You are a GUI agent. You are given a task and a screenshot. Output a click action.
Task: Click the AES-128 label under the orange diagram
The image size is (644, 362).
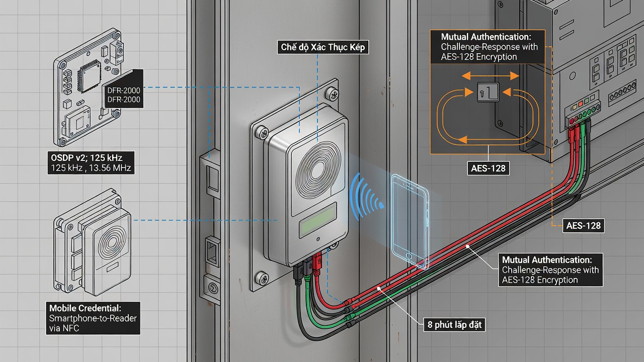tap(489, 168)
